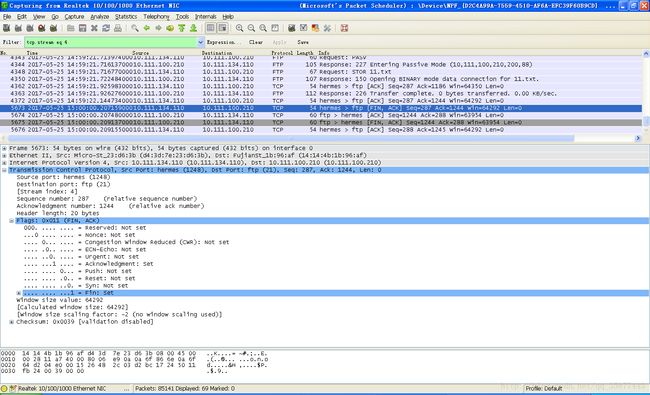This screenshot has width=650, height=395.
Task: Sort packet list by Time column
Action: tap(32, 53)
